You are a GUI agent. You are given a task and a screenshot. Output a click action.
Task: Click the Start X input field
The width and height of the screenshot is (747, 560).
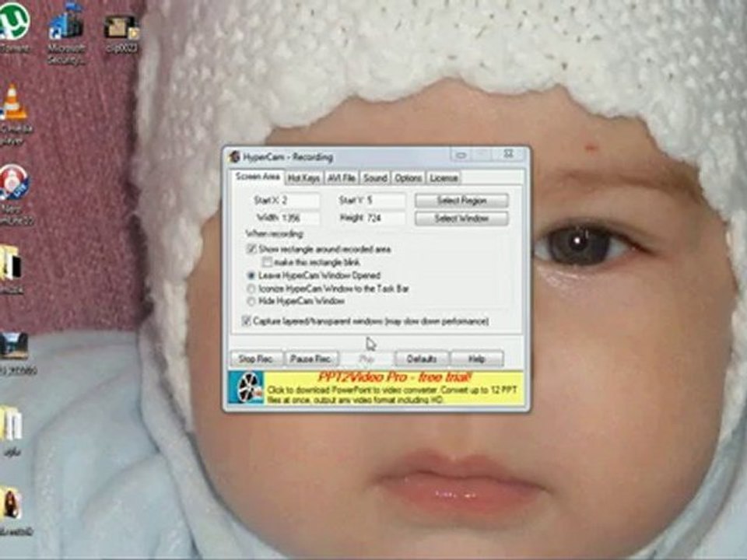point(300,201)
